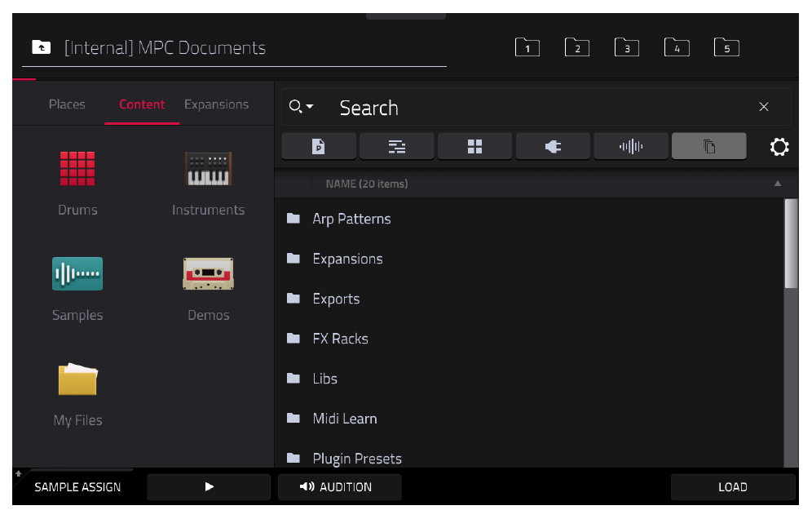
Task: Focus the Search input field
Action: (x=536, y=108)
